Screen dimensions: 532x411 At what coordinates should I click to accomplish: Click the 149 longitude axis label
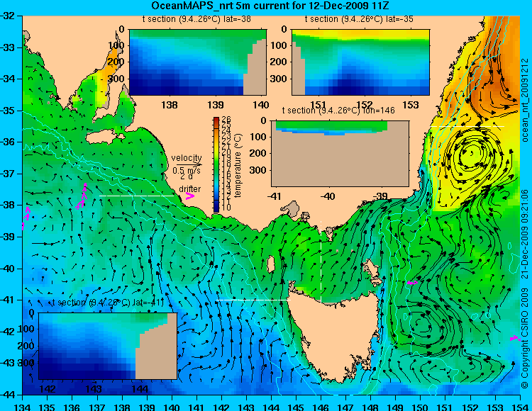(x=396, y=407)
